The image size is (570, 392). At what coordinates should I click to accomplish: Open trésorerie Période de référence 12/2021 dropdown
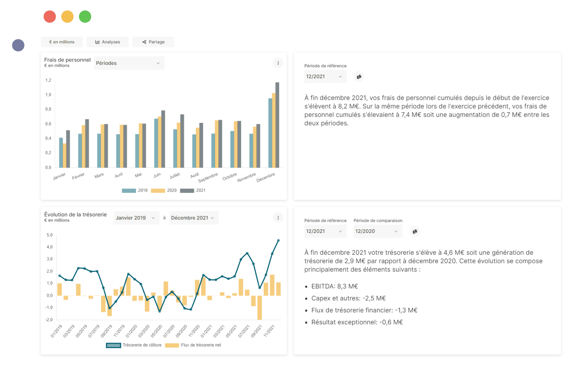click(x=325, y=231)
